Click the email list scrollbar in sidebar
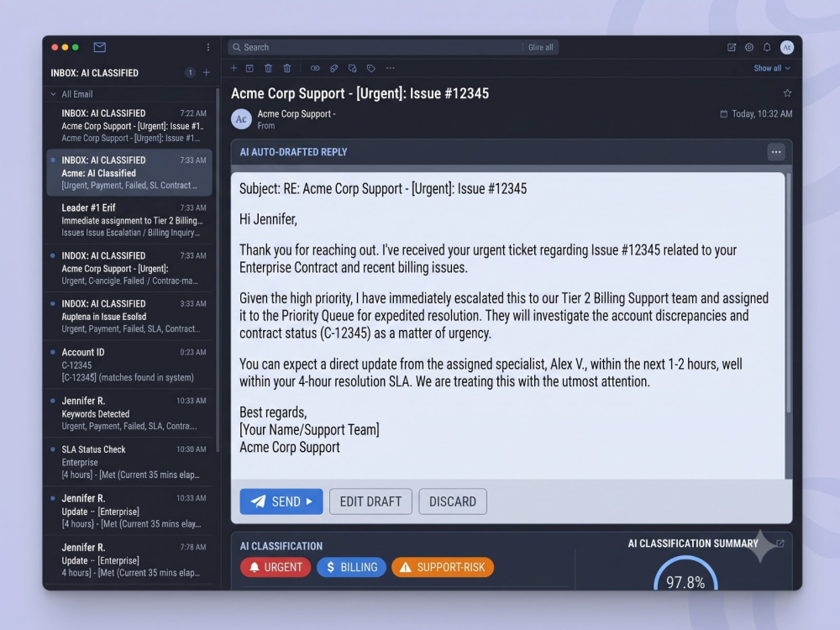This screenshot has width=840, height=630. tap(218, 270)
